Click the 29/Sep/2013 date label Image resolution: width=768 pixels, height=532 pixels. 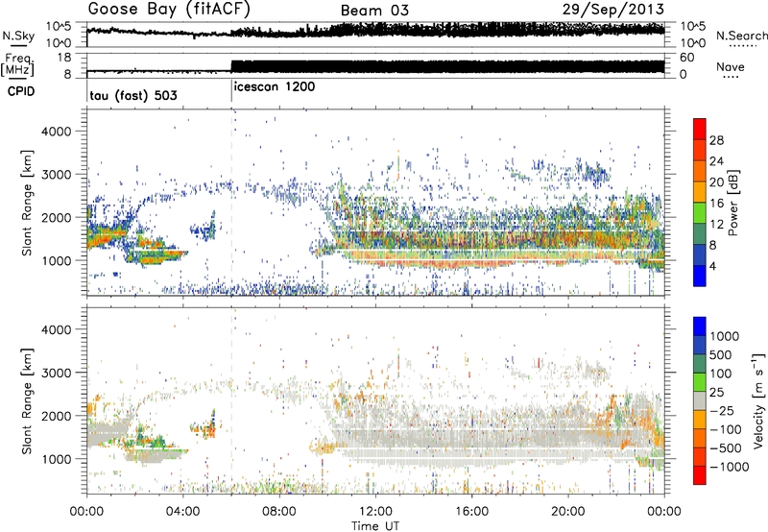click(613, 9)
